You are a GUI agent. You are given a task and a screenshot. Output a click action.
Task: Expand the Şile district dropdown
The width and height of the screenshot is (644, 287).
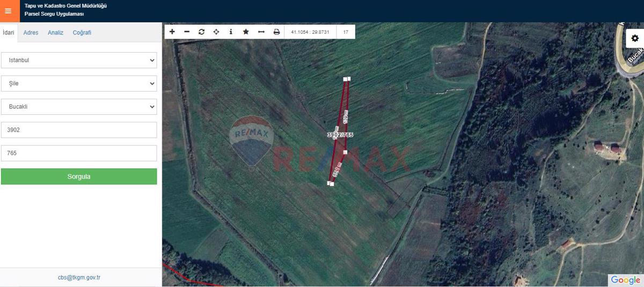79,84
